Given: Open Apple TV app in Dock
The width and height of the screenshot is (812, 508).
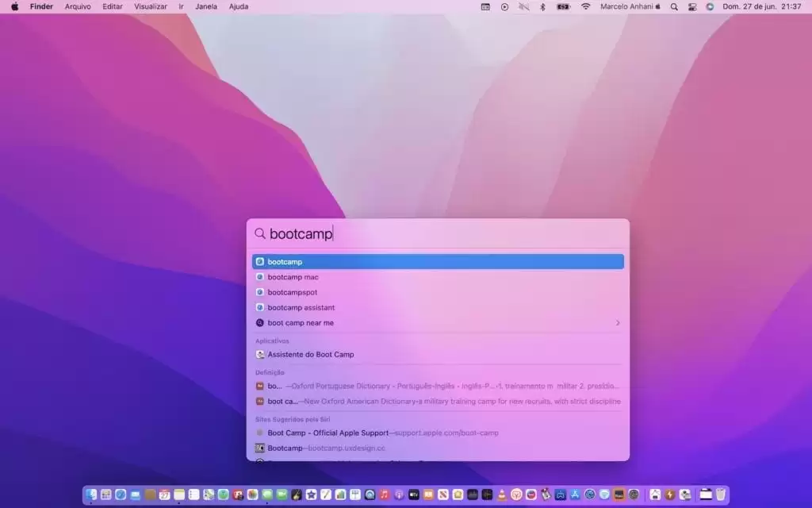Looking at the screenshot, I should [x=414, y=495].
